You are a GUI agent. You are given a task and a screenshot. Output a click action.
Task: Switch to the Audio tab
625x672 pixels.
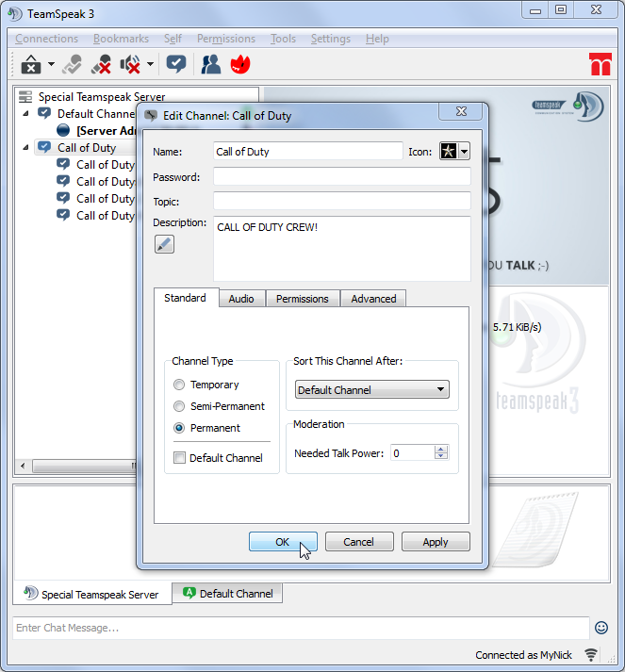point(241,299)
